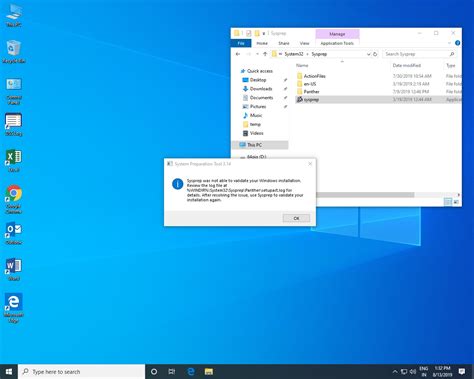Screen dimensions: 474x379
Task: Open Quick Access Toolbar dropdown in titlebar
Action: (x=264, y=33)
